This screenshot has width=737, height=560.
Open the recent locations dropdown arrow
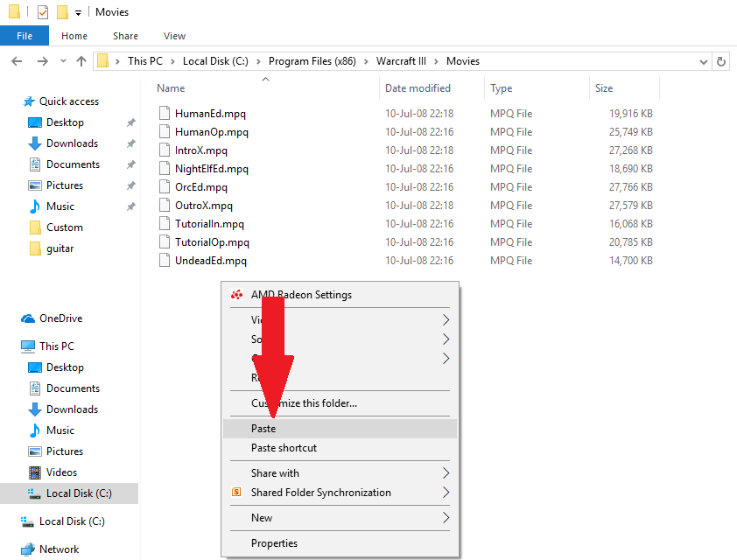(63, 61)
